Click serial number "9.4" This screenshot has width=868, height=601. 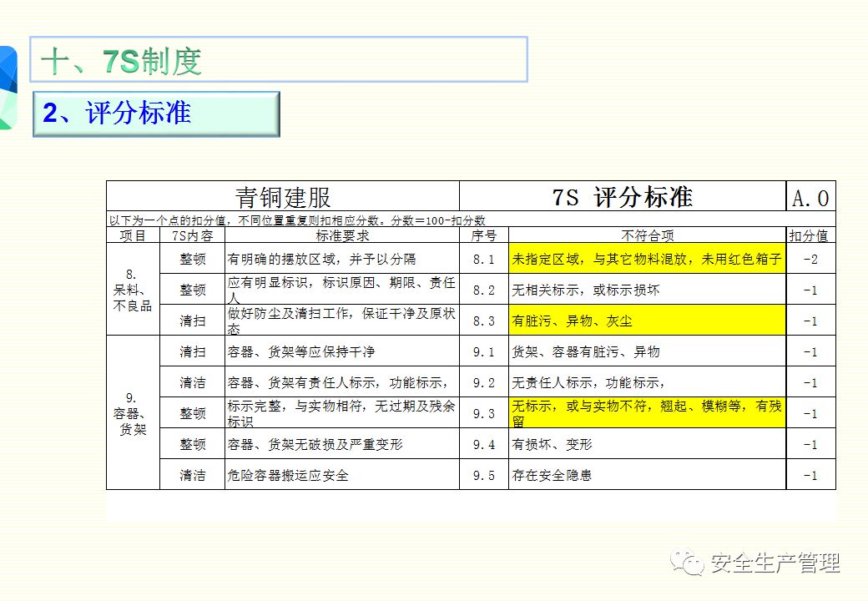[x=484, y=444]
